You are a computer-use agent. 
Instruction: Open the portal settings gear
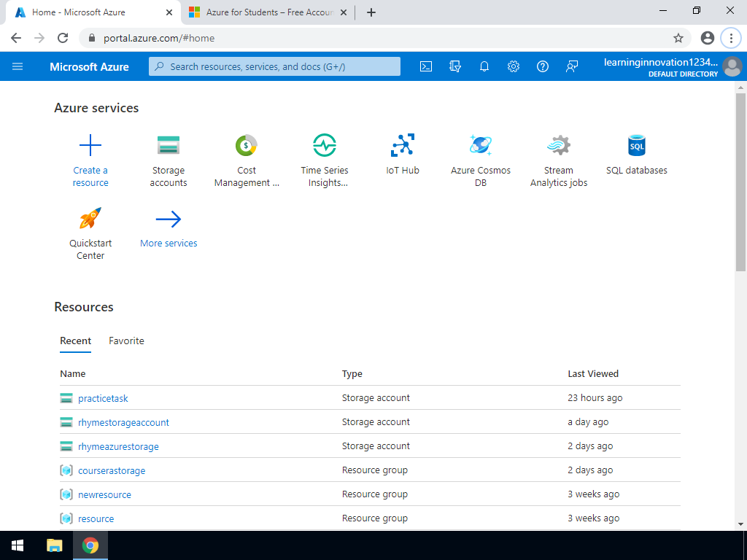pos(514,66)
